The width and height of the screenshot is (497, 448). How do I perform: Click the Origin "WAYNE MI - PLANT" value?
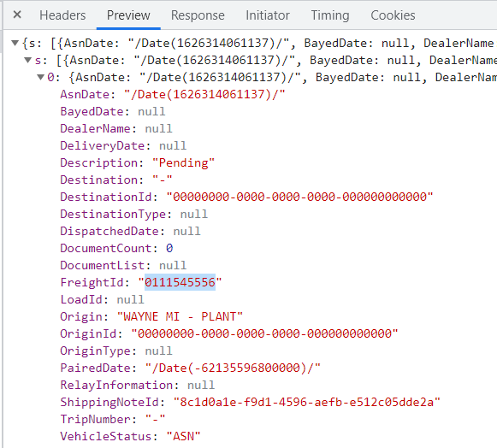click(x=180, y=316)
